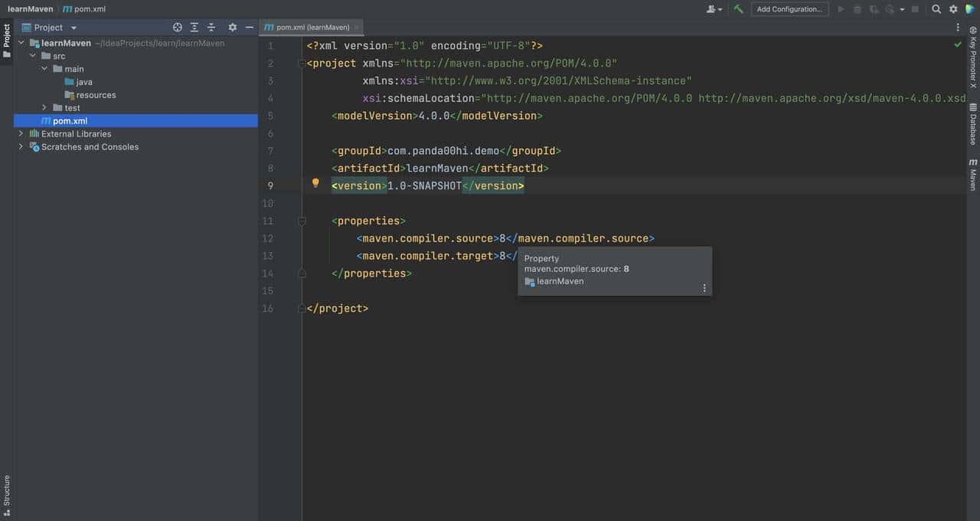The image size is (980, 521).
Task: Open IDE settings gear in top toolbar
Action: (x=953, y=9)
